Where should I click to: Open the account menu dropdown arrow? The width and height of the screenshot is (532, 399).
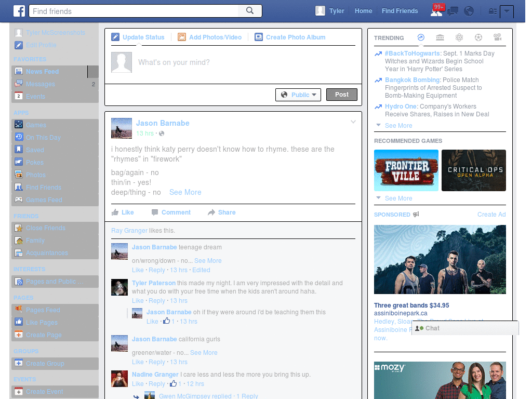(507, 11)
